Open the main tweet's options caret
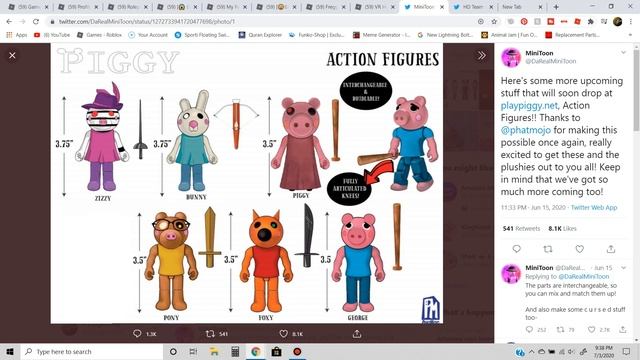Image resolution: width=640 pixels, height=360 pixels. (x=623, y=52)
